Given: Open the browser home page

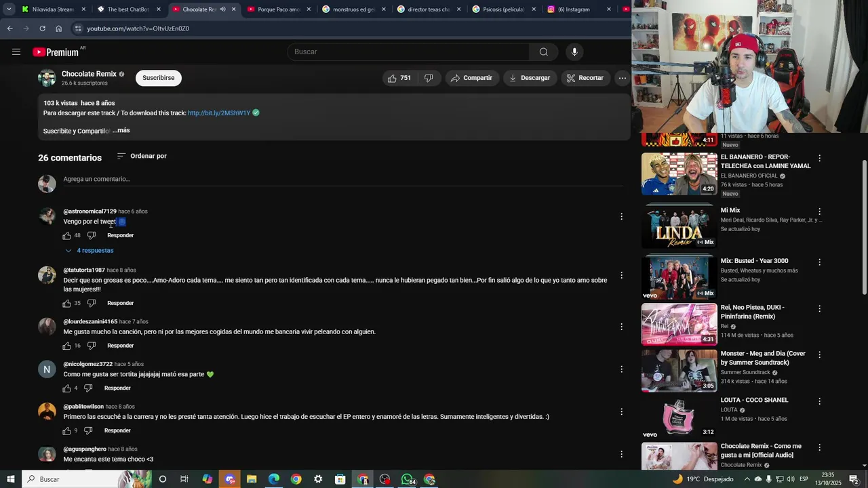Looking at the screenshot, I should pyautogui.click(x=58, y=28).
